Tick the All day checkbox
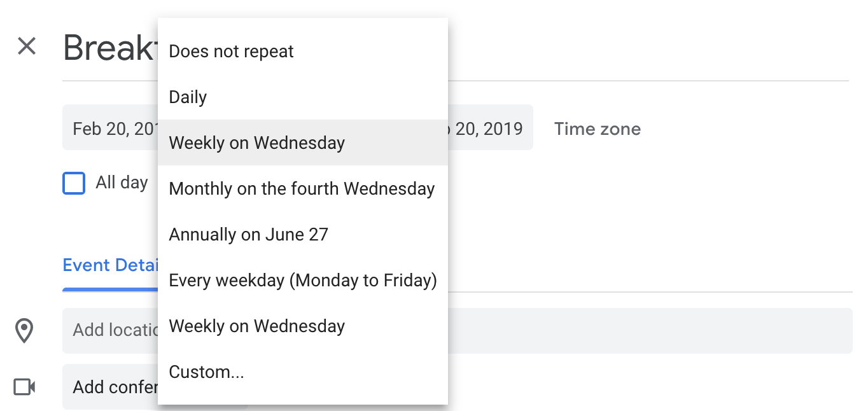The image size is (868, 411). tap(74, 183)
